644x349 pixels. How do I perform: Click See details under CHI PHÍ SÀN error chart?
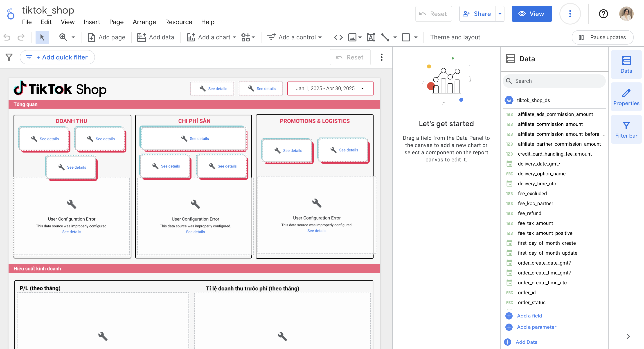coord(195,232)
